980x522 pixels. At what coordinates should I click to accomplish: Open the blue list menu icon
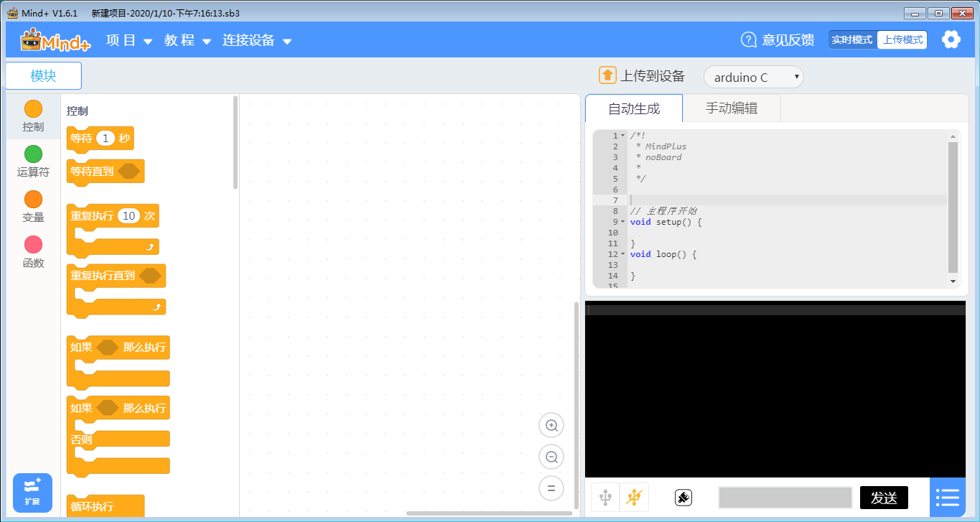pos(948,497)
